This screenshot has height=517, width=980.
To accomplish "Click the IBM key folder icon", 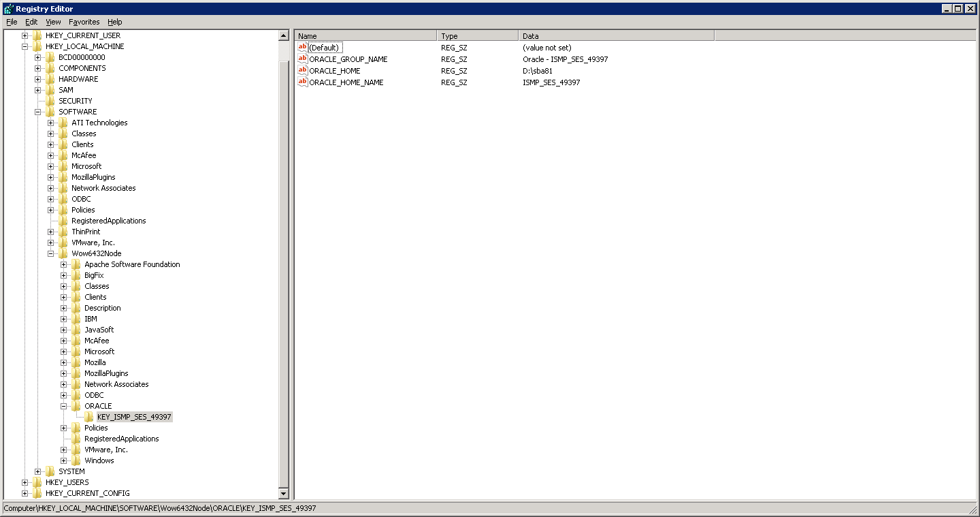I will pyautogui.click(x=76, y=319).
